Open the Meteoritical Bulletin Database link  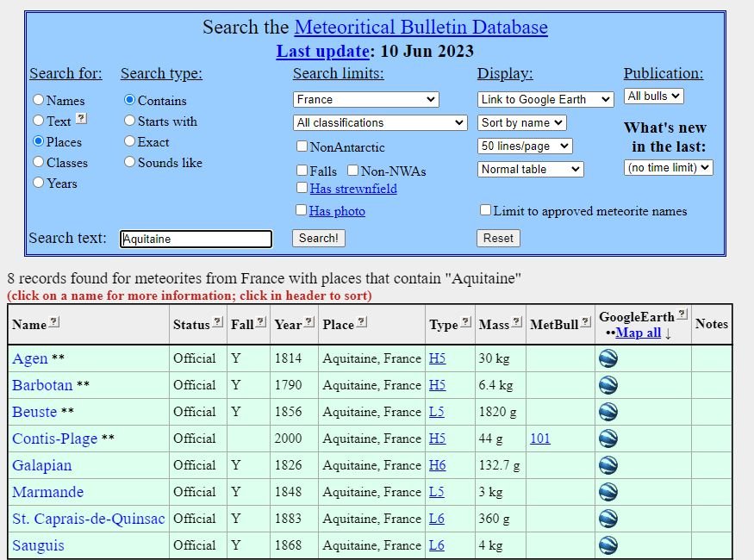pos(421,27)
